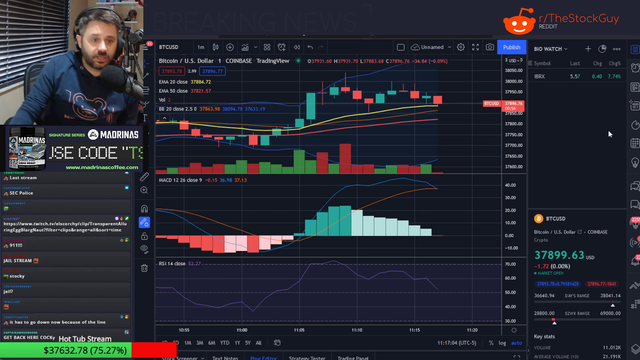
Task: Select the zoom in magnifier tool
Action: coord(144,190)
